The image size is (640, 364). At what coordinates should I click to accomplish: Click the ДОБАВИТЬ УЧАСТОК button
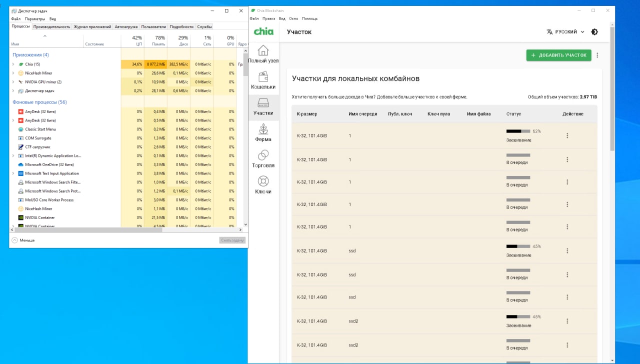[558, 55]
